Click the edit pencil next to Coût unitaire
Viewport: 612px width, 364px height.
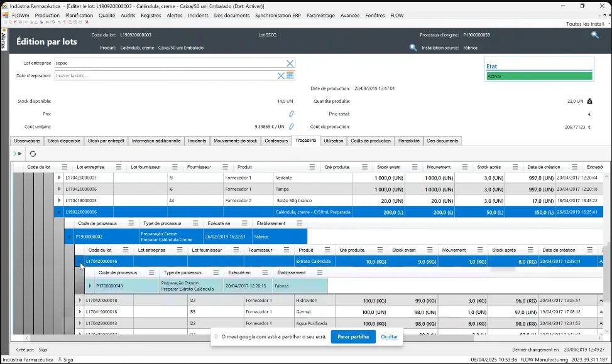(291, 127)
